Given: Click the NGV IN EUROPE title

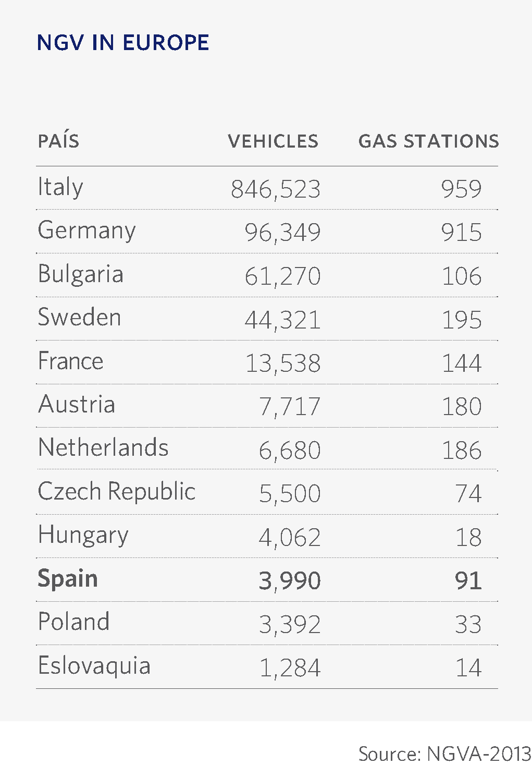Looking at the screenshot, I should coord(123,43).
